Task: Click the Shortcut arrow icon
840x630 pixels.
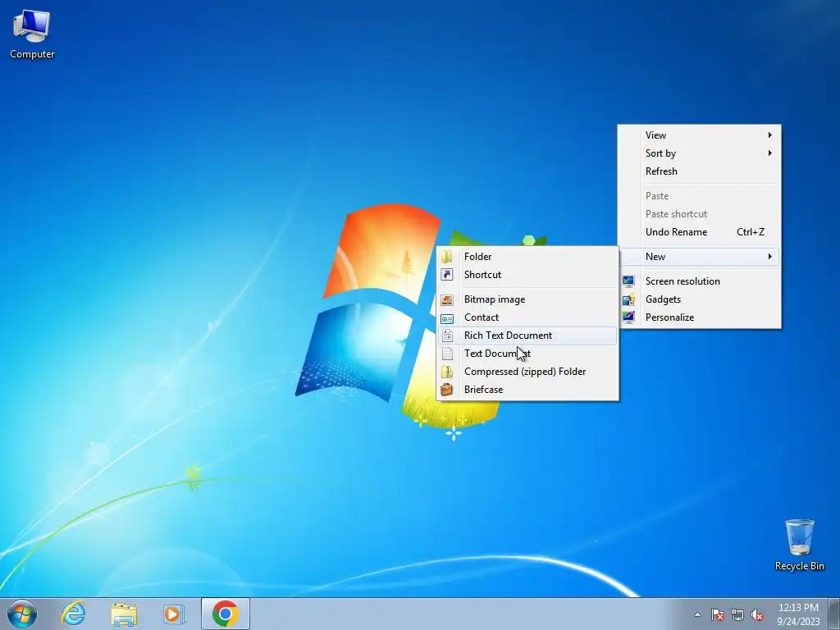Action: 447,275
